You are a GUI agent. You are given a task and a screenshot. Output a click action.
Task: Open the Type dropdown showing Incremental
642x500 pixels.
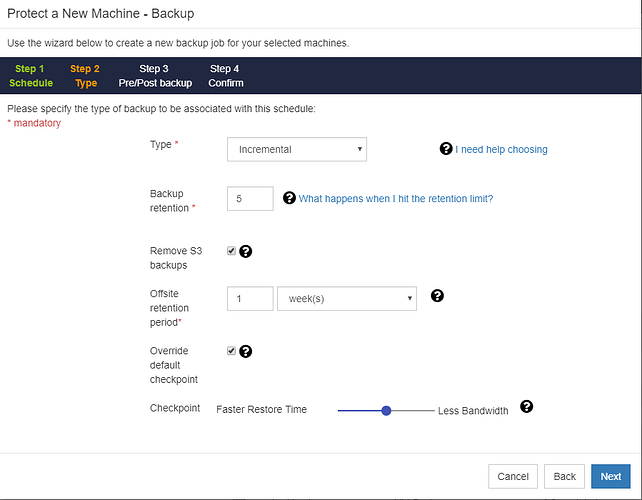point(297,149)
